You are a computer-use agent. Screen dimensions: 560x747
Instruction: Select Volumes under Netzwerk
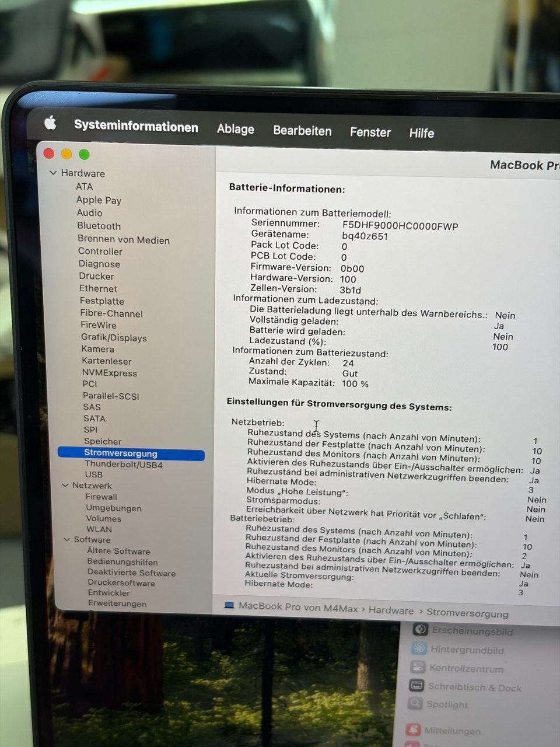click(103, 518)
